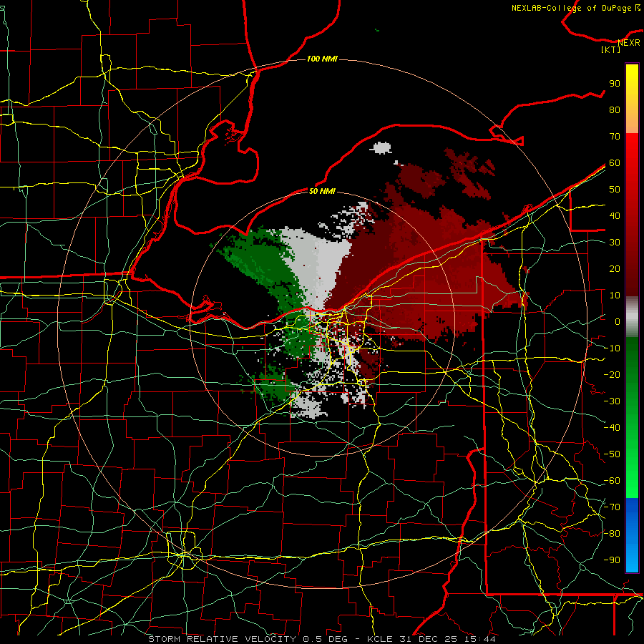Select the 60 value on the velocity scale

[615, 162]
